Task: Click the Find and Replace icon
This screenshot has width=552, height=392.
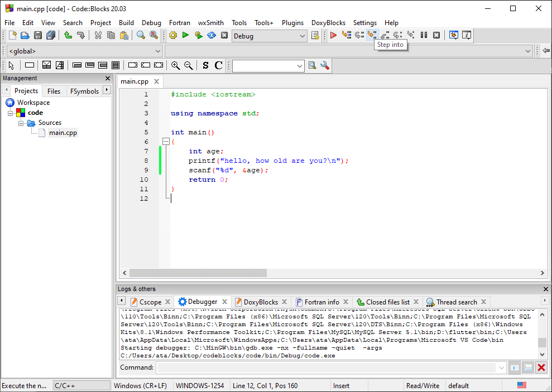Action: click(x=153, y=35)
